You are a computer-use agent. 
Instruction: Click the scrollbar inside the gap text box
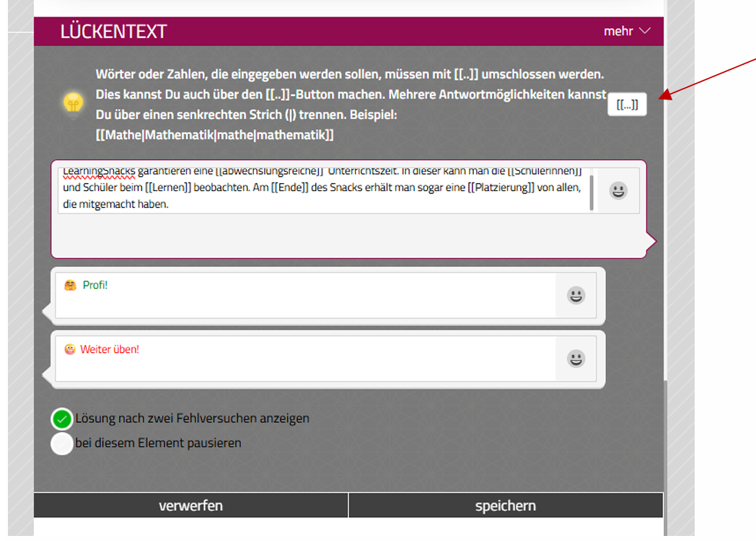(592, 191)
